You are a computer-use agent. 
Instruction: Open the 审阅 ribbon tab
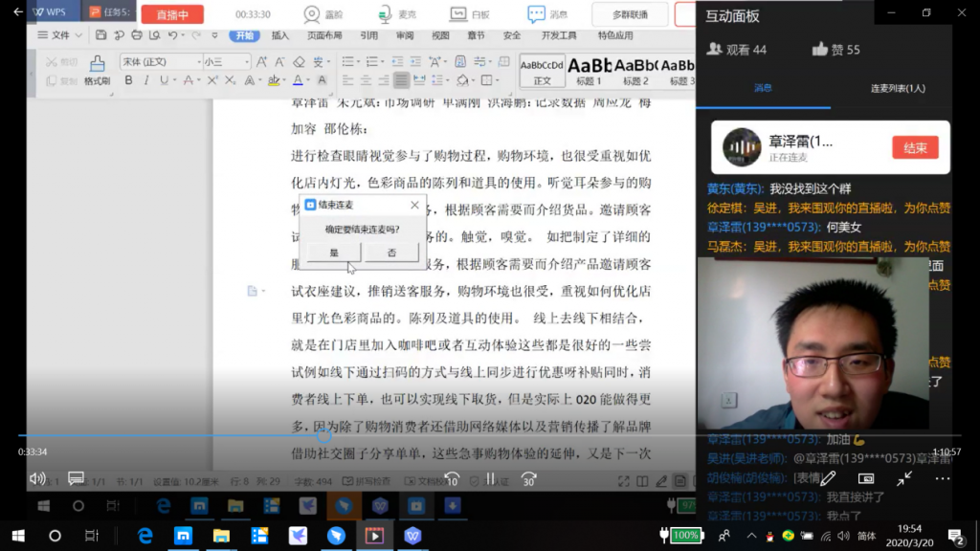pyautogui.click(x=405, y=35)
